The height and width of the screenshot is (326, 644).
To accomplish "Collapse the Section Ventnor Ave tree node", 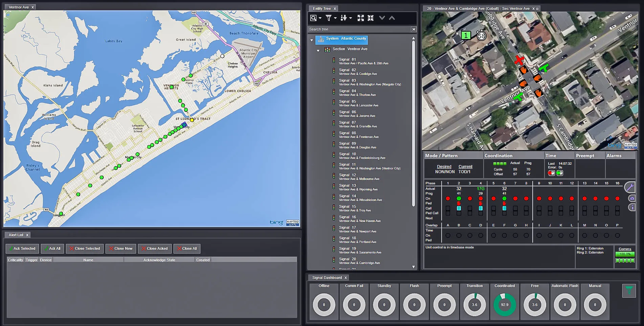I will click(x=318, y=51).
